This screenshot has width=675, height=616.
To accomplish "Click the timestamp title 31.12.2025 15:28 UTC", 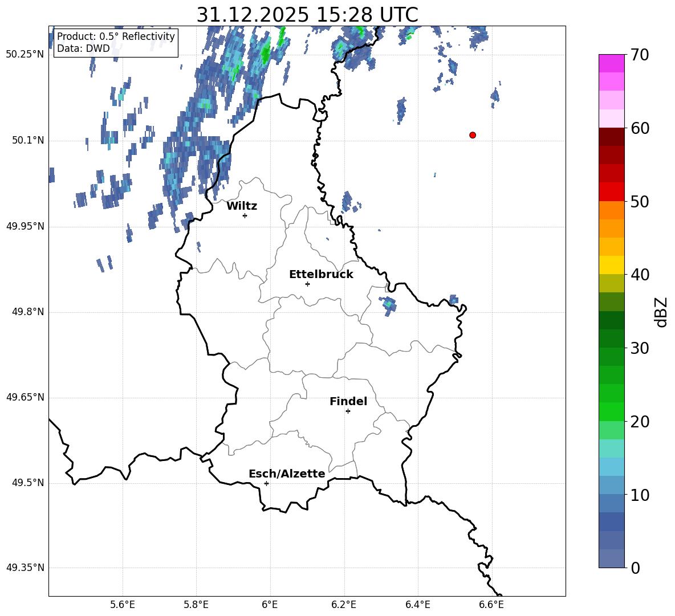I will point(307,15).
